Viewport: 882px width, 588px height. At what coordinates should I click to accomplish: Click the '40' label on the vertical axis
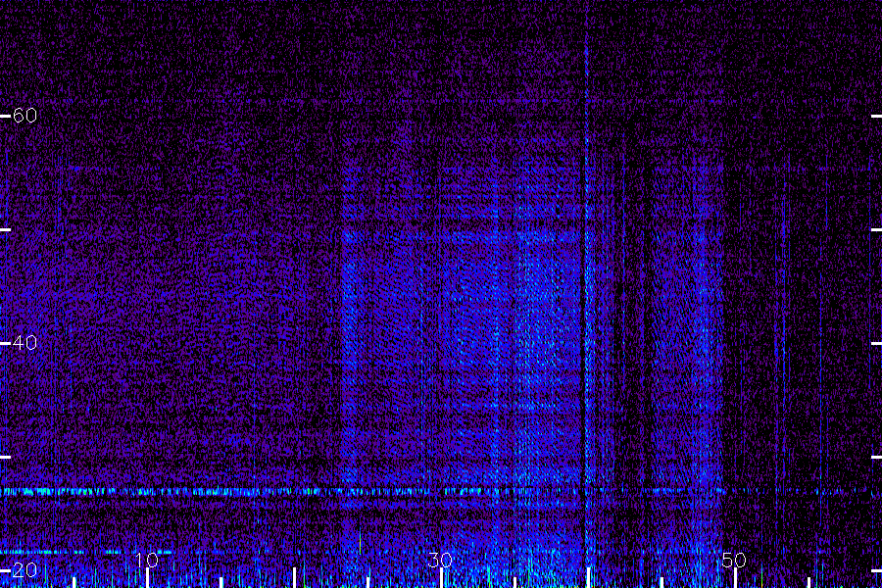(x=24, y=342)
